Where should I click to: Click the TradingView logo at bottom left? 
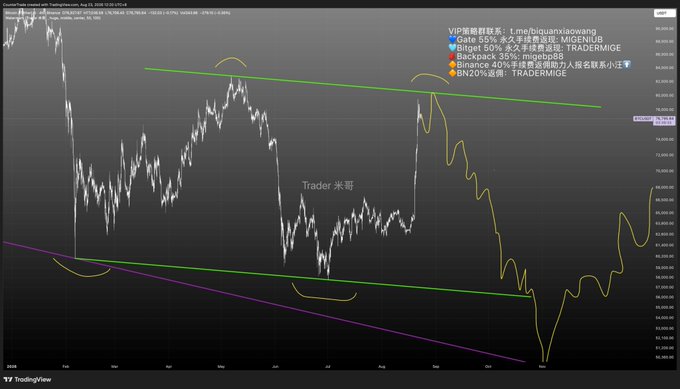pos(27,379)
